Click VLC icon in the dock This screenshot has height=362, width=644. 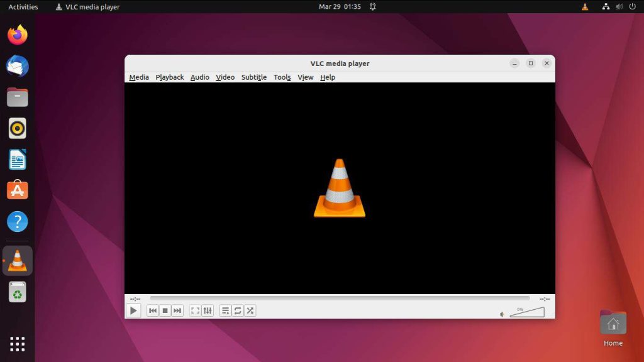pyautogui.click(x=17, y=261)
